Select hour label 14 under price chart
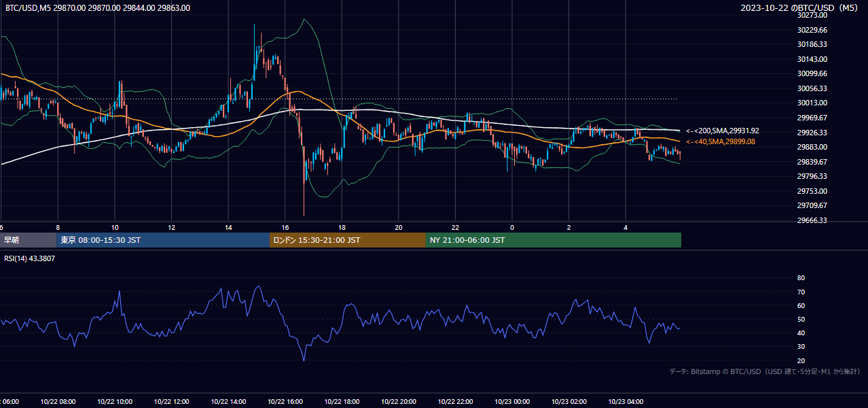Image resolution: width=868 pixels, height=408 pixels. coord(228,227)
